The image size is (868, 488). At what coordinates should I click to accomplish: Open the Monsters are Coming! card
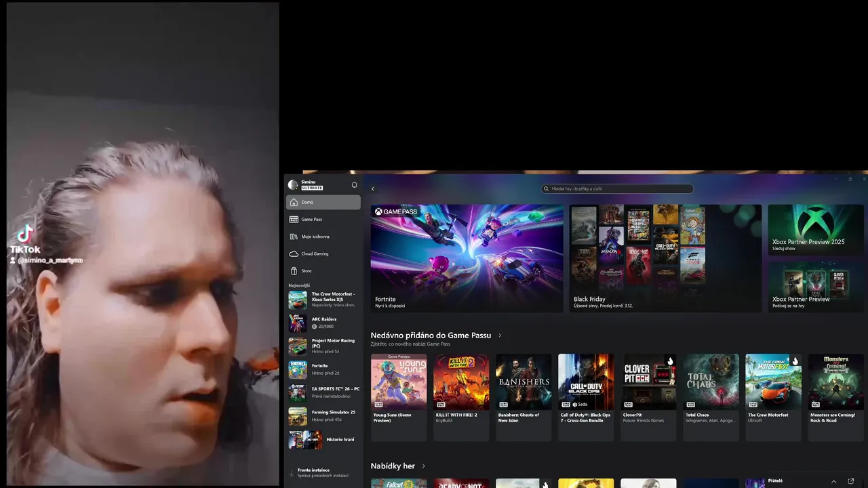(x=835, y=397)
